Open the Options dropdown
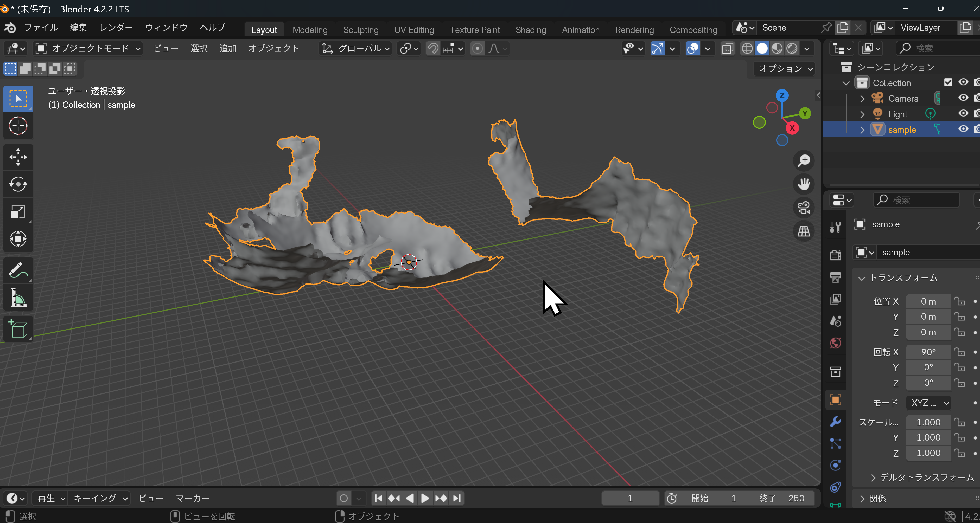 pos(785,68)
